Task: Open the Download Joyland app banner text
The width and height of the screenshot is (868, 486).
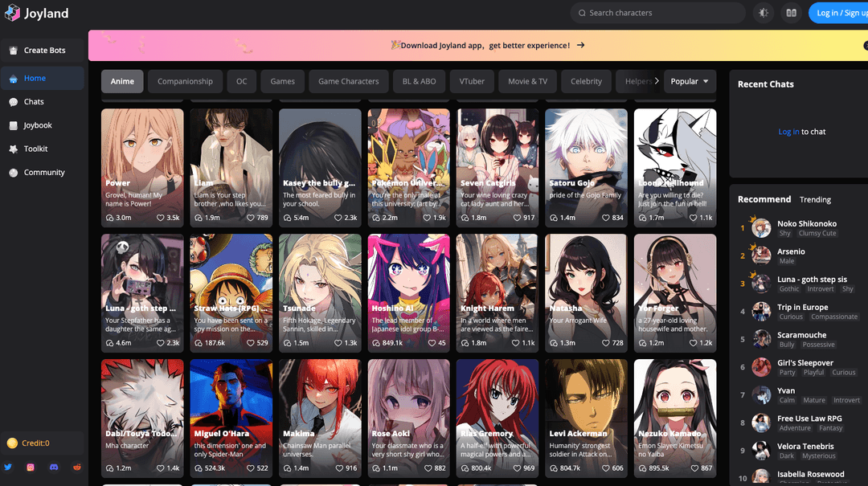Action: click(x=485, y=46)
